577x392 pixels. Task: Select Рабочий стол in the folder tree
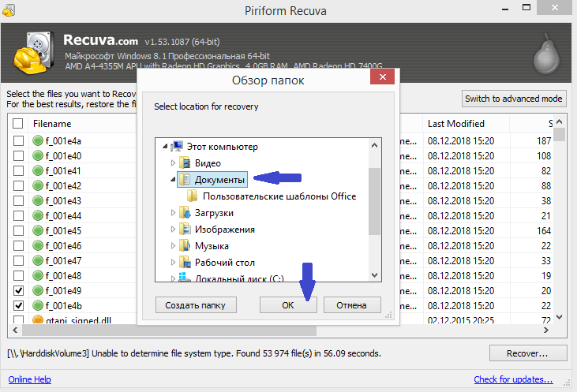click(x=225, y=263)
